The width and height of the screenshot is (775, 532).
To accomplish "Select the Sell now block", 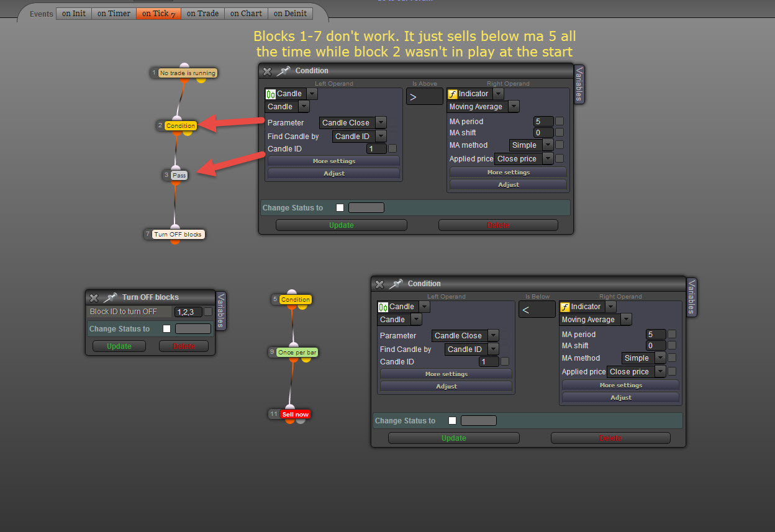I will (x=296, y=414).
